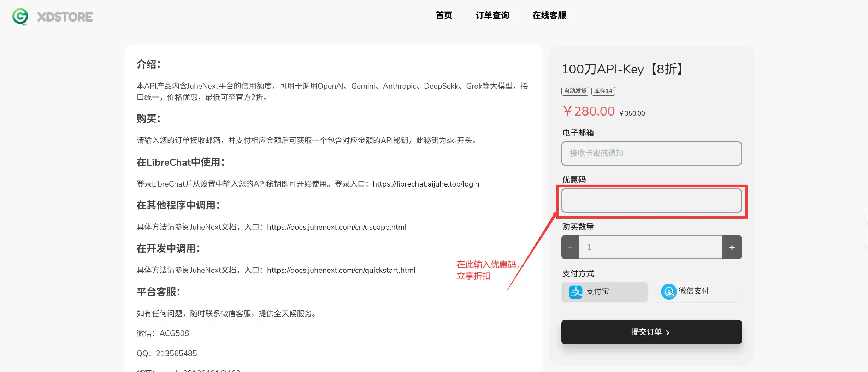Click the 介绍 section heading
The height and width of the screenshot is (372, 868).
tap(149, 64)
